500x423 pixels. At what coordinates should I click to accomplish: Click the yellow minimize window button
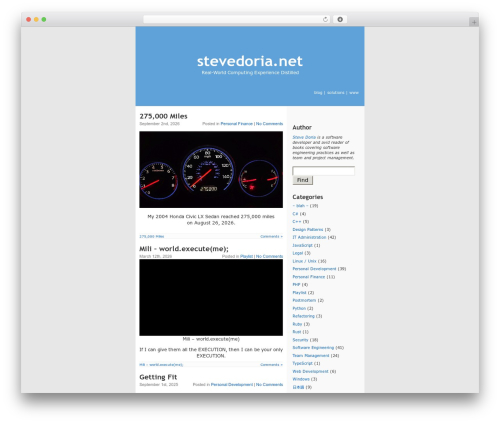(x=36, y=20)
